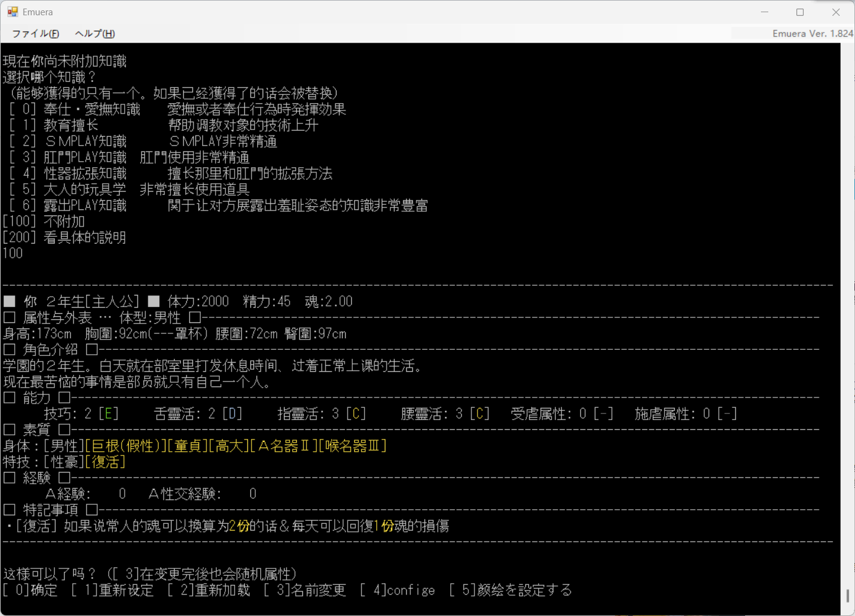855x616 pixels.
Task: Open the ファイル(F) menu
Action: click(35, 34)
